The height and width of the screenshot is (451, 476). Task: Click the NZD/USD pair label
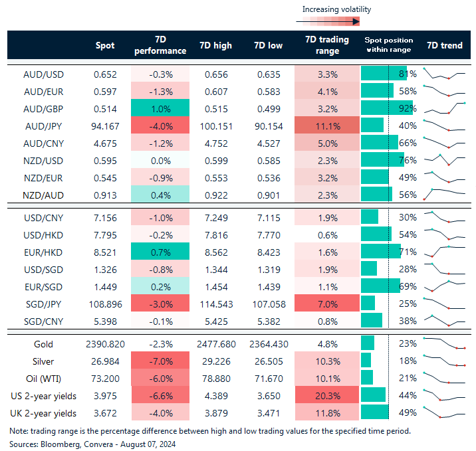coord(43,161)
